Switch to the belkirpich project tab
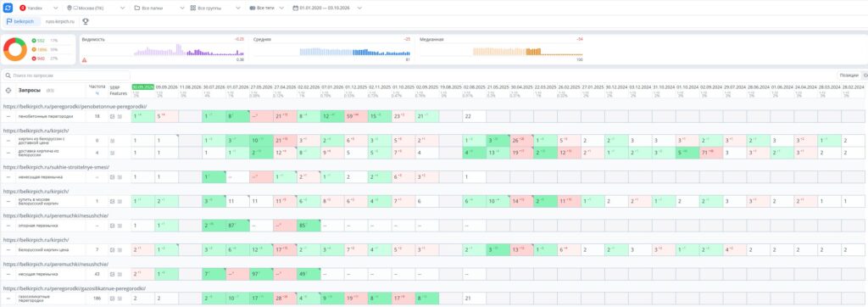 tap(20, 21)
